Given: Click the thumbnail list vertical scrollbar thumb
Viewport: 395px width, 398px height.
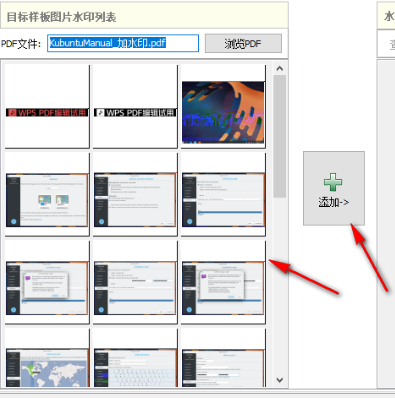Looking at the screenshot, I should [280, 136].
